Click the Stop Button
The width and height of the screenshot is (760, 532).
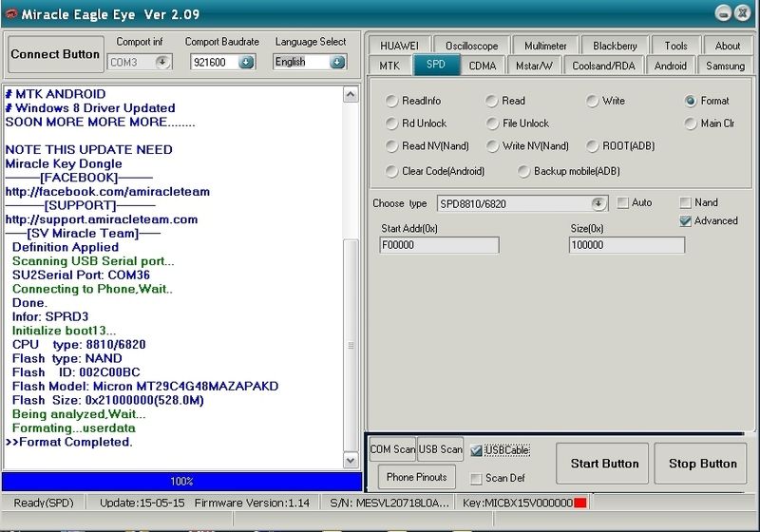tap(701, 464)
